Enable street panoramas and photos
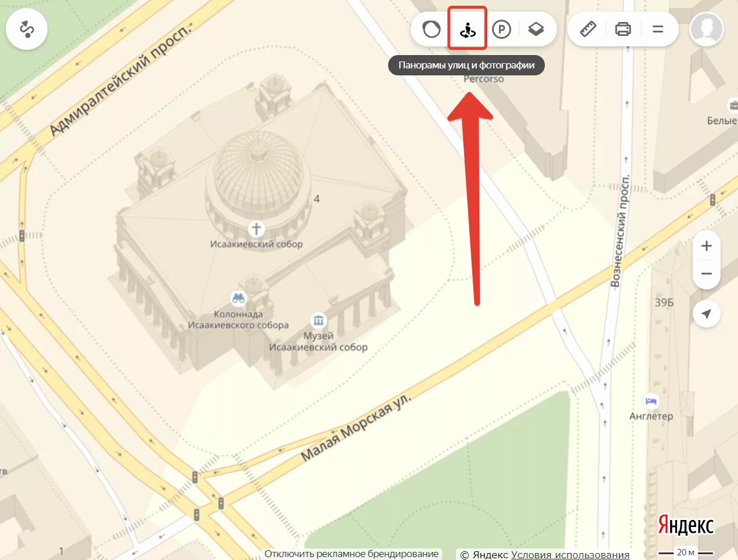Screen dimensions: 738x560 pyautogui.click(x=467, y=29)
